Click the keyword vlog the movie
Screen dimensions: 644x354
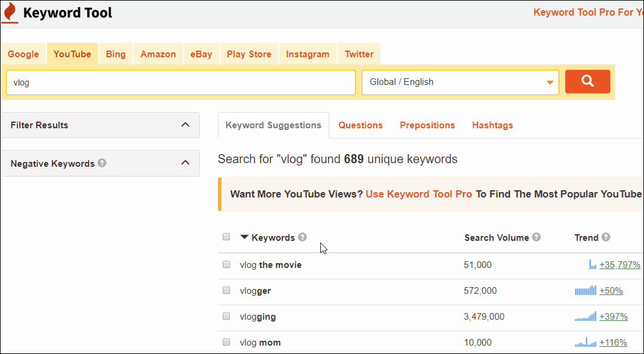tap(271, 265)
